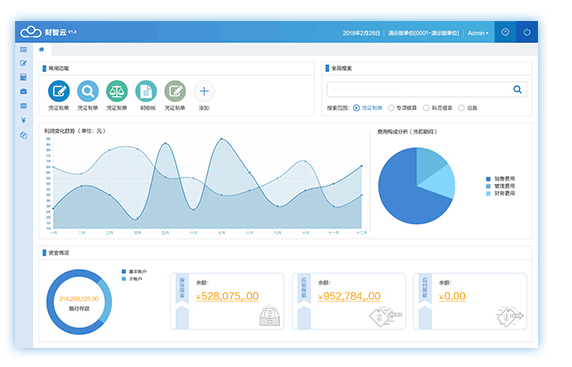Open the briefcase sidebar icon

tap(24, 91)
